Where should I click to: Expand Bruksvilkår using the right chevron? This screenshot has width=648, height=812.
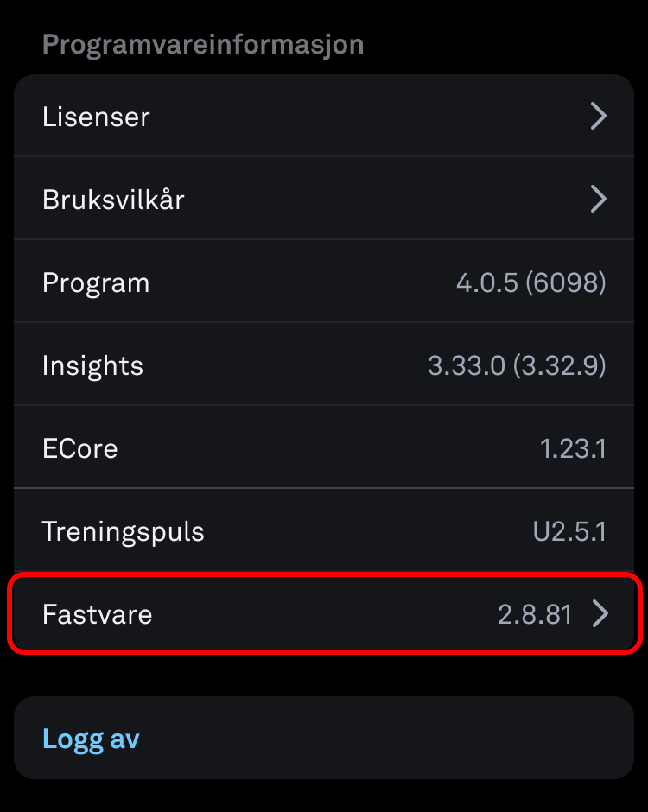coord(598,200)
